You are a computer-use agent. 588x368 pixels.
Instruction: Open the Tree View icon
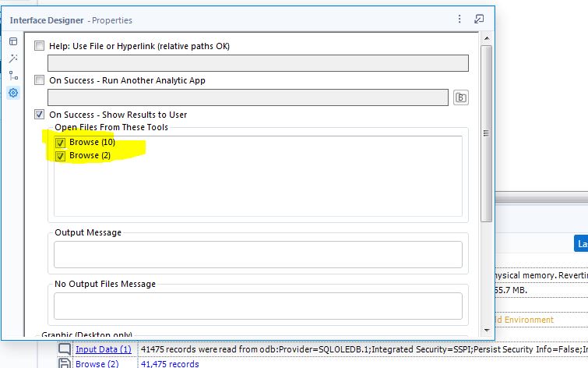13,76
